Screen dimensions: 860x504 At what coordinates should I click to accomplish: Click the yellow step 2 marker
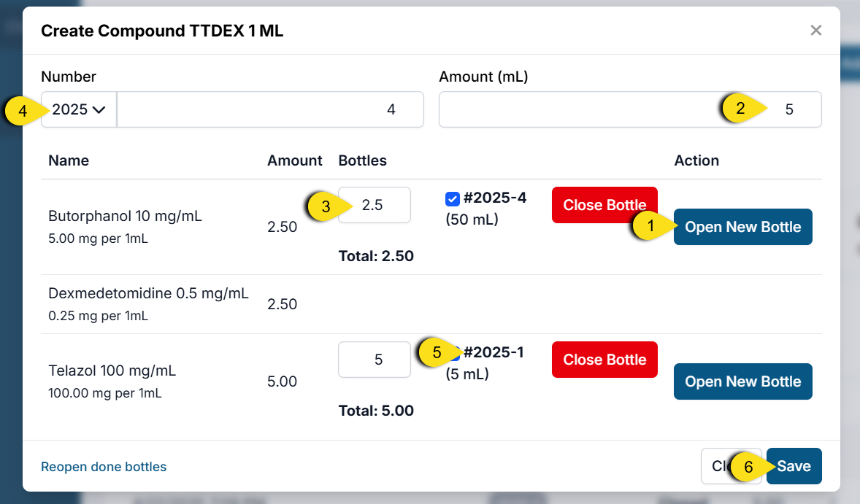coord(740,109)
